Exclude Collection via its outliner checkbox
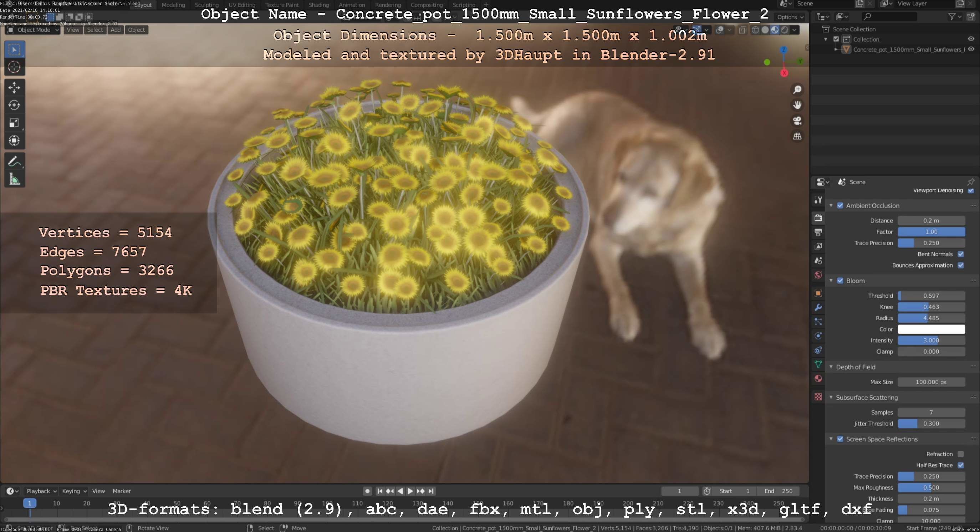The image size is (980, 532). coord(836,39)
